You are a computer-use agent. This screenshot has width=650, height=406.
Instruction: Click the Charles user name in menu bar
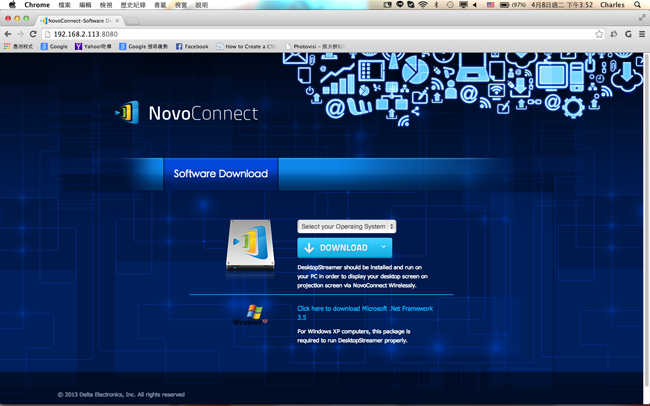612,5
